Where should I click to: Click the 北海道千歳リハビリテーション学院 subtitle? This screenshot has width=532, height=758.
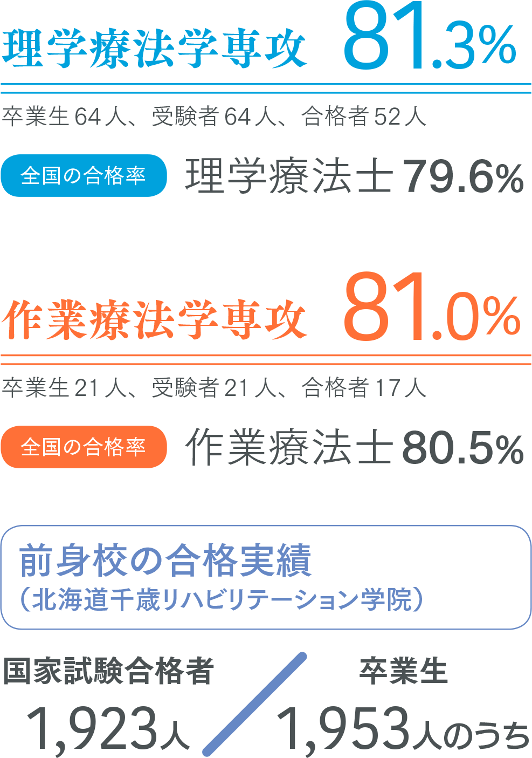(222, 600)
